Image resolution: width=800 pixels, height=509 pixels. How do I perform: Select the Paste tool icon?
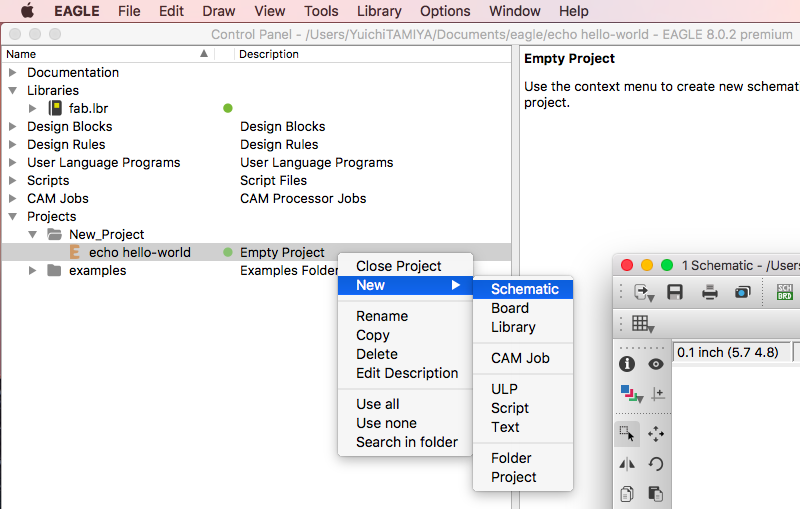pyautogui.click(x=656, y=494)
